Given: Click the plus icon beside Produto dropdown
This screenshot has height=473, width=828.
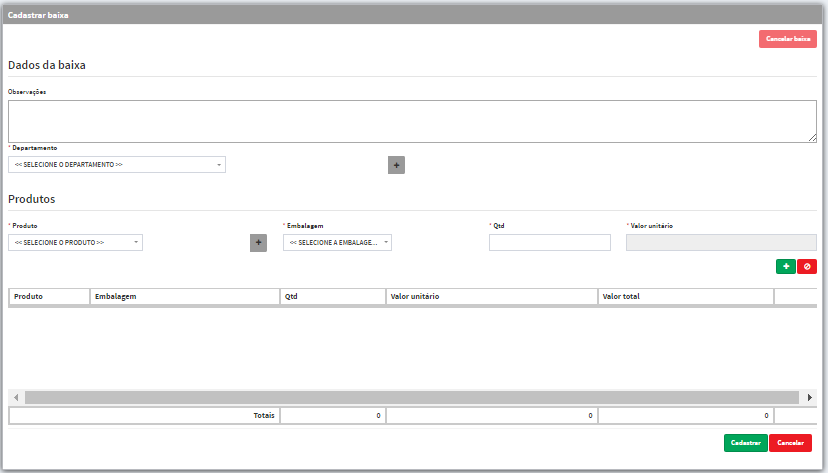Looking at the screenshot, I should 258,243.
